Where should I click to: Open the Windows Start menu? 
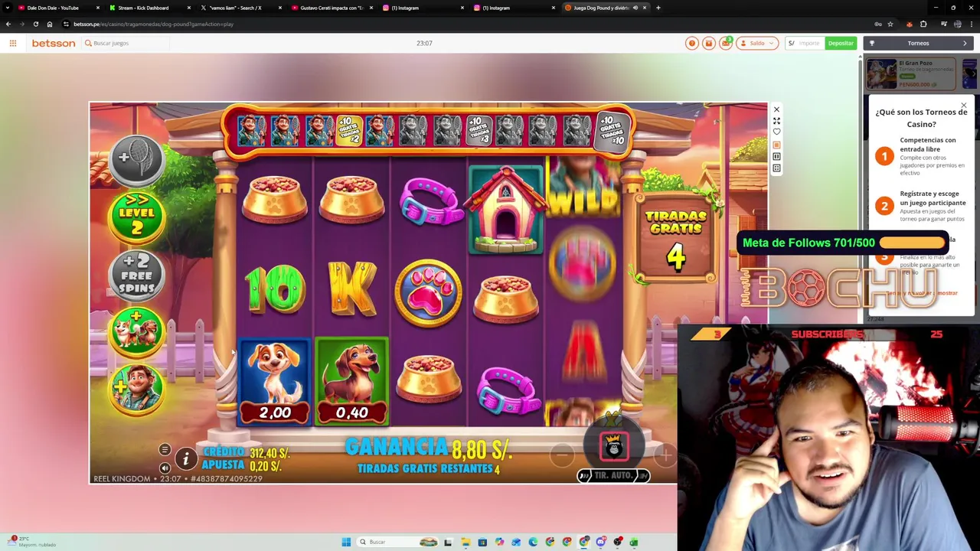(346, 542)
